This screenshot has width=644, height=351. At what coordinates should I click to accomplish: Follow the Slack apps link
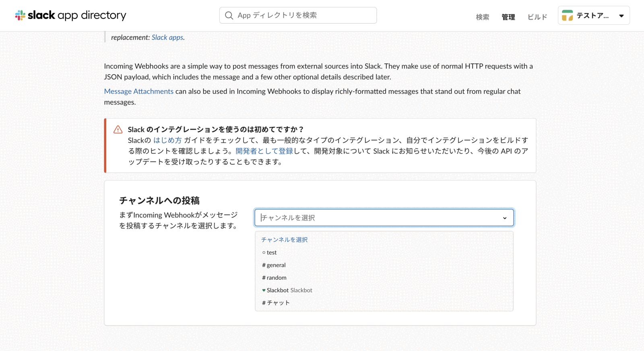pos(167,37)
